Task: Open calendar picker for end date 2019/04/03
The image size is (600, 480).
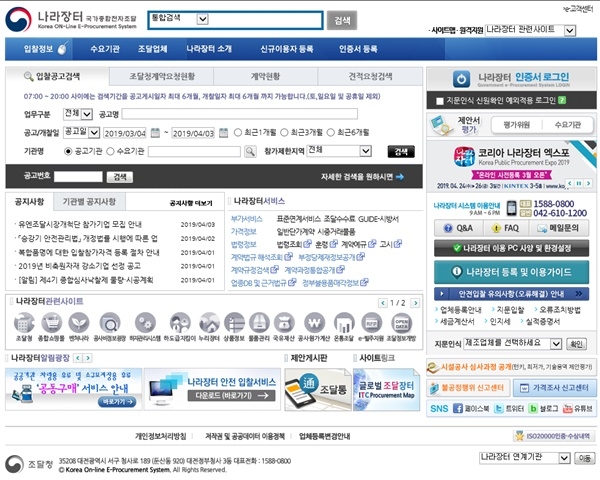Action: [x=223, y=133]
